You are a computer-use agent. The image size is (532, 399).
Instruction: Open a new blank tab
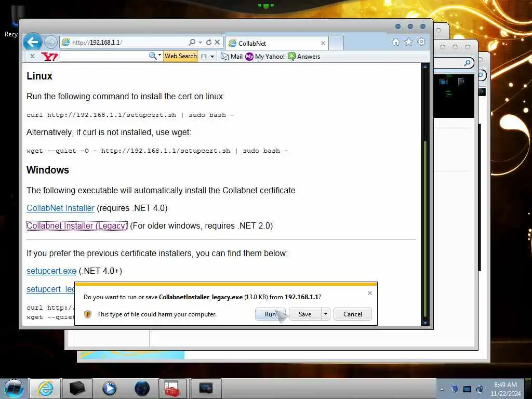pos(336,43)
